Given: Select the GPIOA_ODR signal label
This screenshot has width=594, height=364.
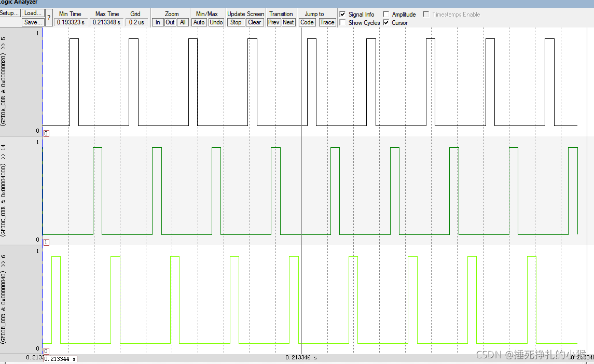Looking at the screenshot, I should coord(4,81).
